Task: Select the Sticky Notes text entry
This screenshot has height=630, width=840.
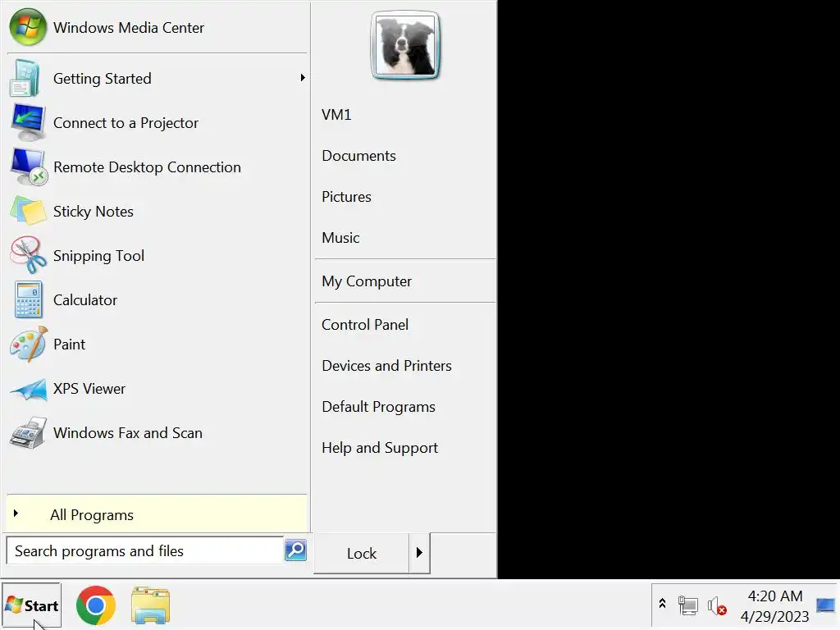Action: pos(94,212)
